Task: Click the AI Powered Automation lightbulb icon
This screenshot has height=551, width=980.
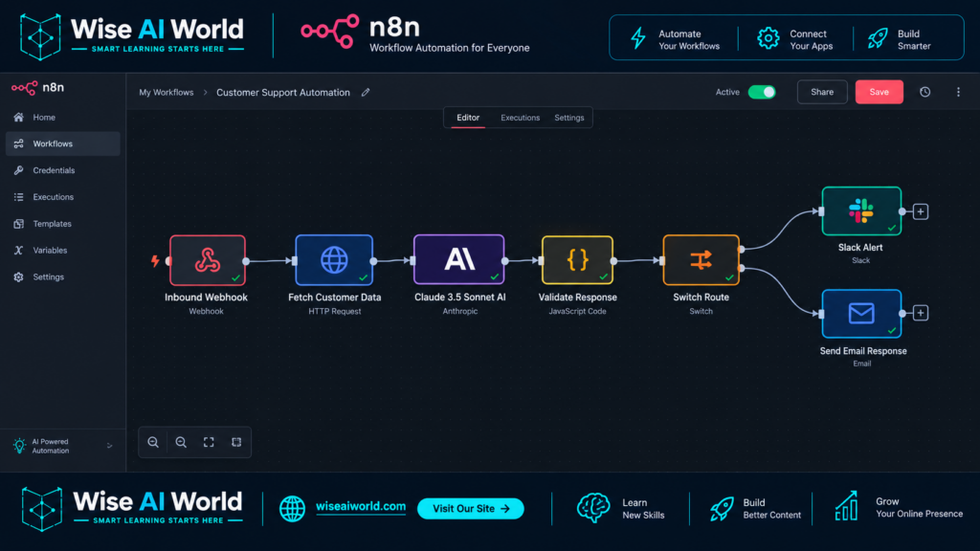Action: coord(19,446)
